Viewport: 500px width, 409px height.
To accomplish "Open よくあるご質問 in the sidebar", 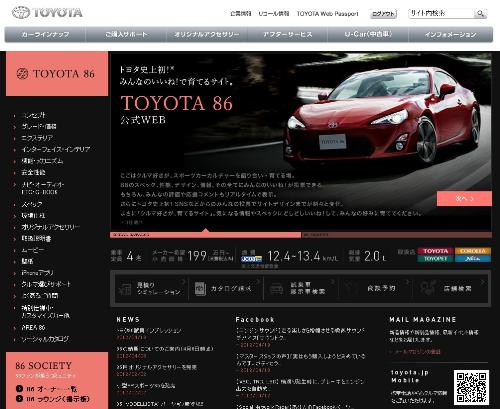I will click(40, 295).
